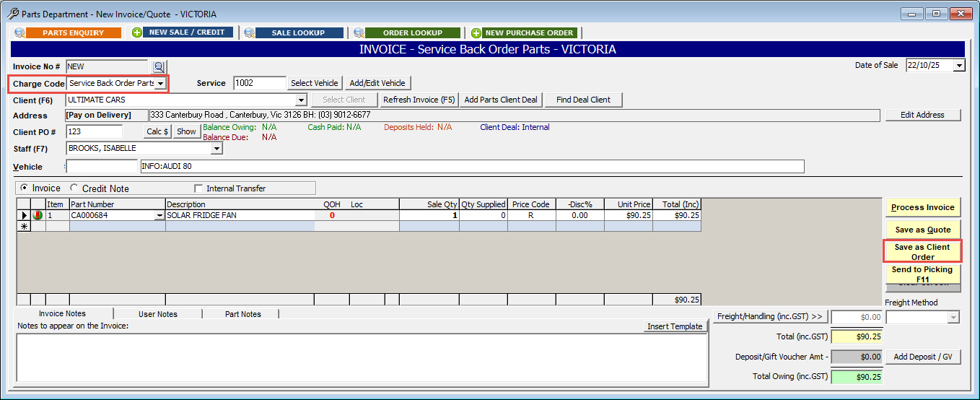Select the Invoice radio button

(x=24, y=188)
